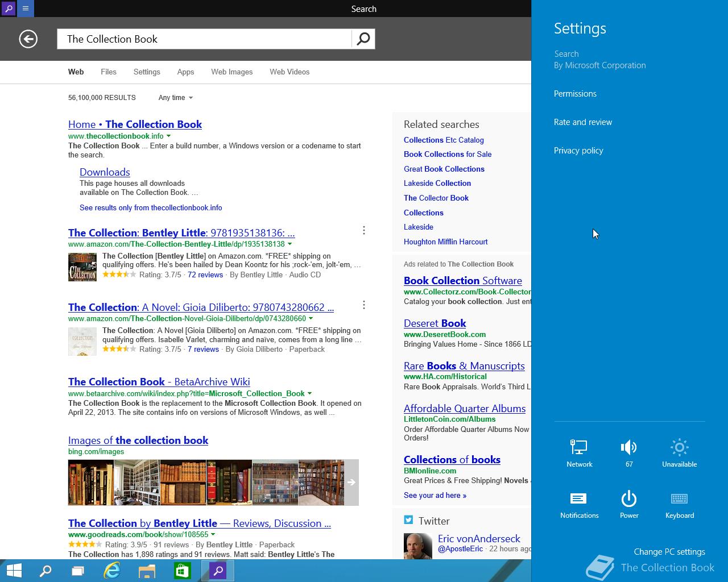The height and width of the screenshot is (582, 728).
Task: Open the Store app on the taskbar
Action: [182, 571]
